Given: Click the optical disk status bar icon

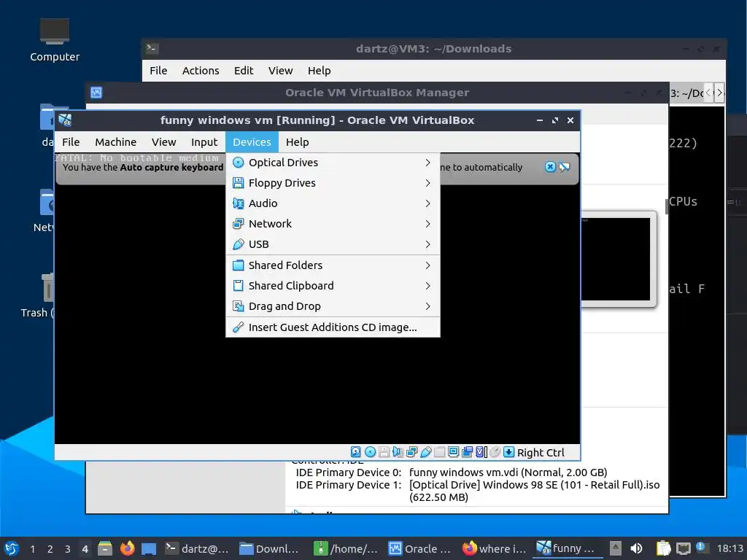Looking at the screenshot, I should pos(370,452).
